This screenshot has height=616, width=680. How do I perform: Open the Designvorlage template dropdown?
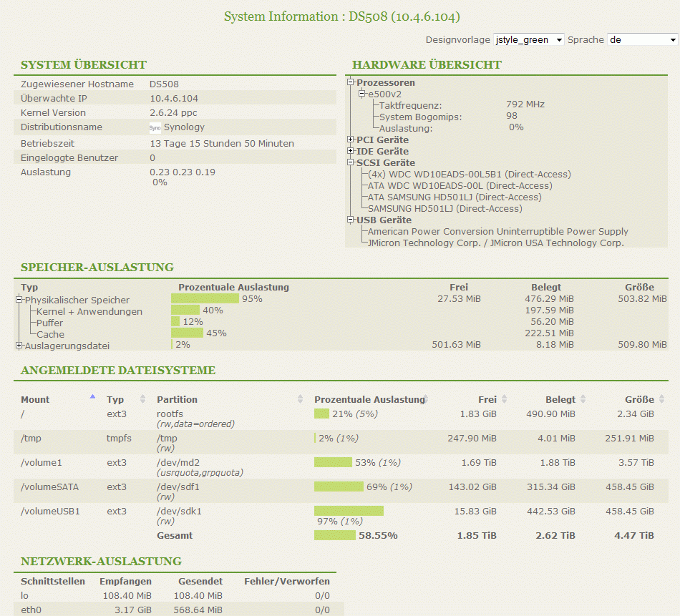click(x=529, y=40)
